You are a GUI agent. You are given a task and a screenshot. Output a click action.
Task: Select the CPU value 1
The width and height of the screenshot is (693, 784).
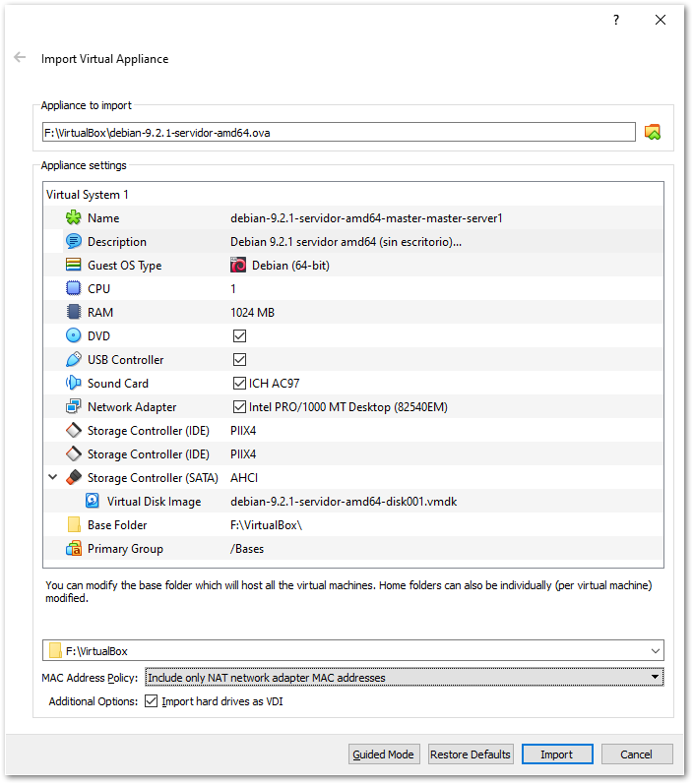coord(233,288)
